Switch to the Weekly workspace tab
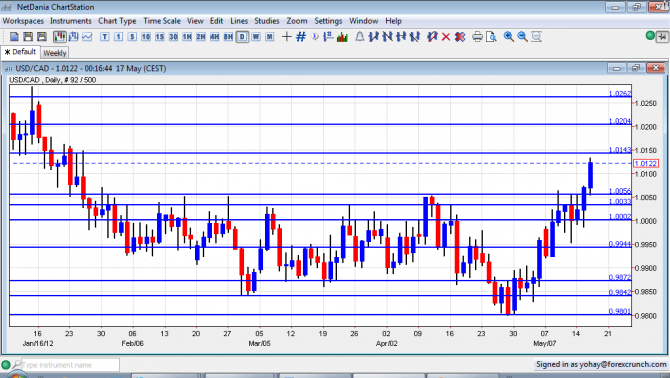 (55, 53)
